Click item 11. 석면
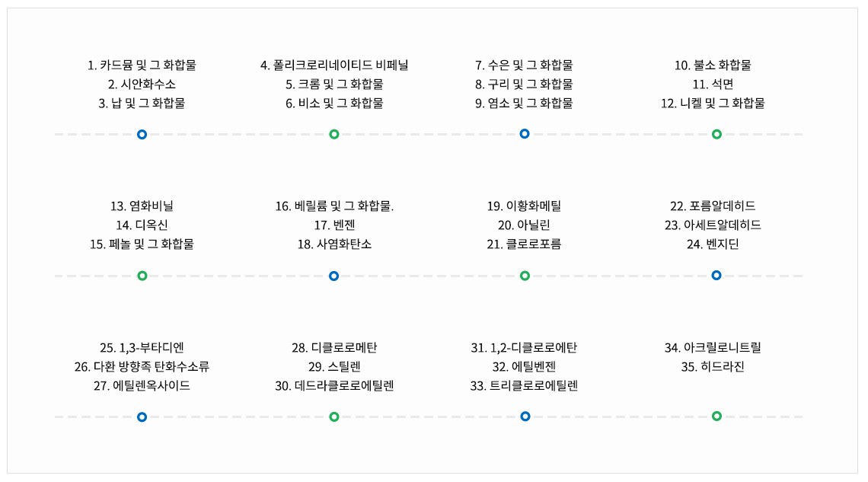The height and width of the screenshot is (482, 868). [713, 84]
